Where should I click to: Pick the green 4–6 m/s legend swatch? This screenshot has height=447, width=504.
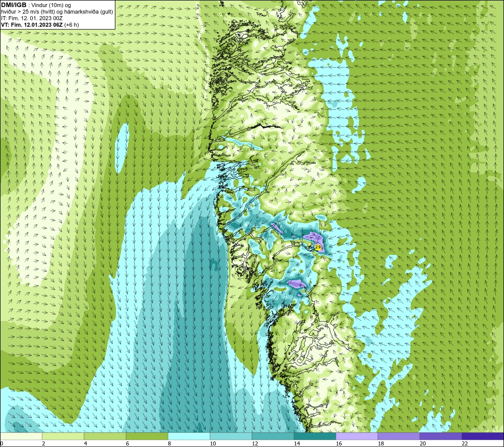pos(105,436)
